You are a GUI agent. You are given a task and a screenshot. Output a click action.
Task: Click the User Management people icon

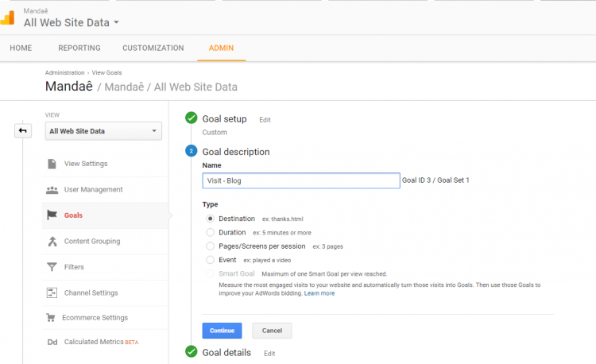click(x=52, y=190)
